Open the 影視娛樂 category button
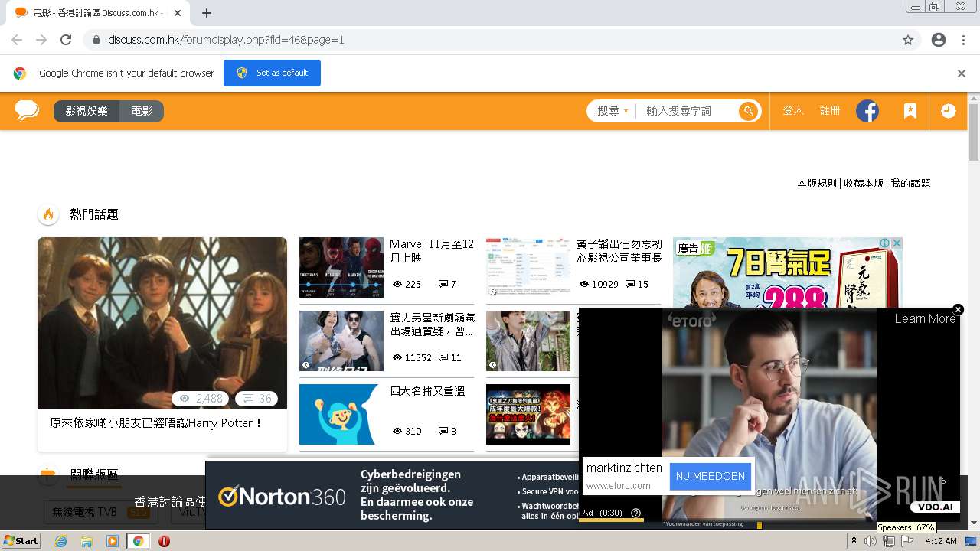980x551 pixels. pos(87,111)
